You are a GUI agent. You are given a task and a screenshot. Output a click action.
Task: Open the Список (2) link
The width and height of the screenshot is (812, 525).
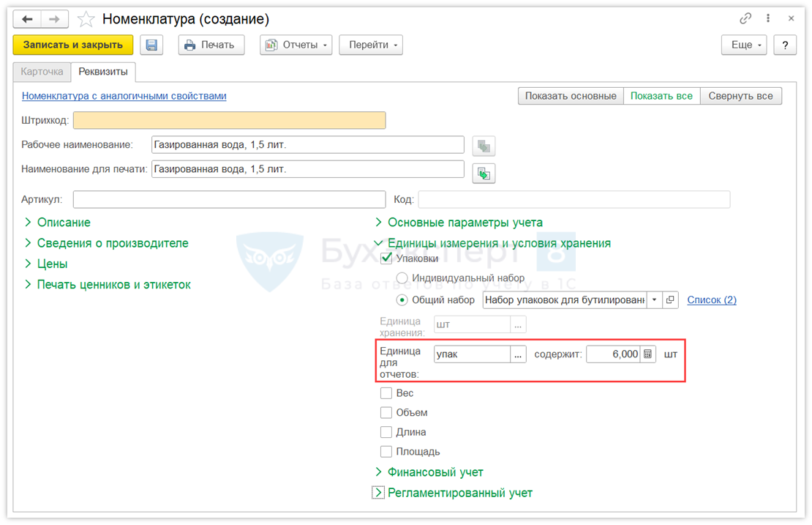coord(712,299)
